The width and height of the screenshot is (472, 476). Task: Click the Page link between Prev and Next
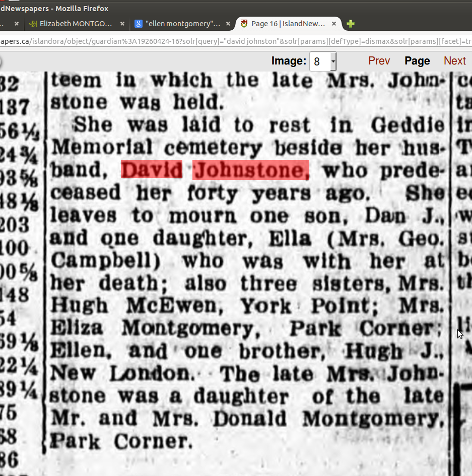tap(417, 61)
